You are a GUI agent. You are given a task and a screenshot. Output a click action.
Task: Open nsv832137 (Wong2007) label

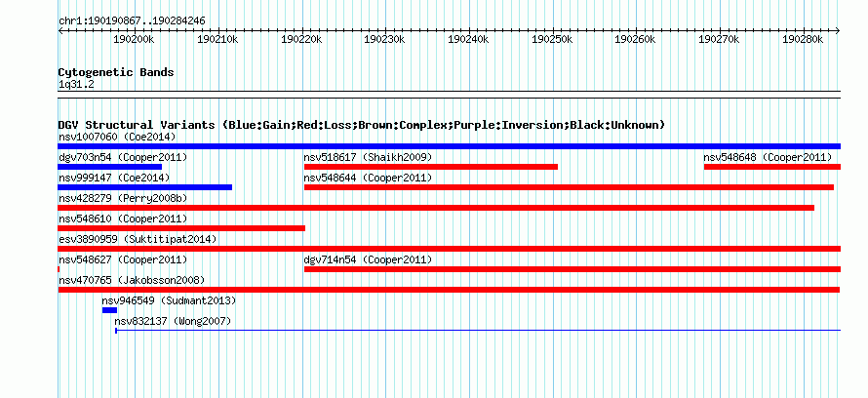(173, 321)
